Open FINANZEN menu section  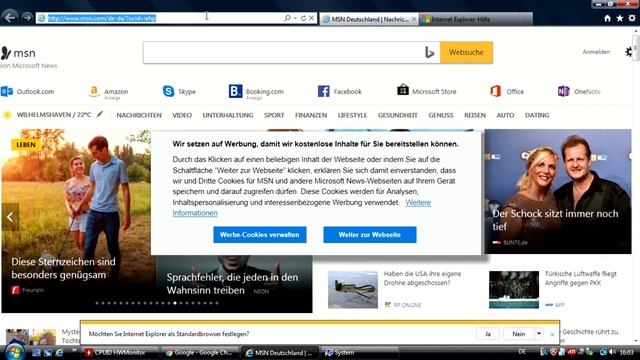311,115
